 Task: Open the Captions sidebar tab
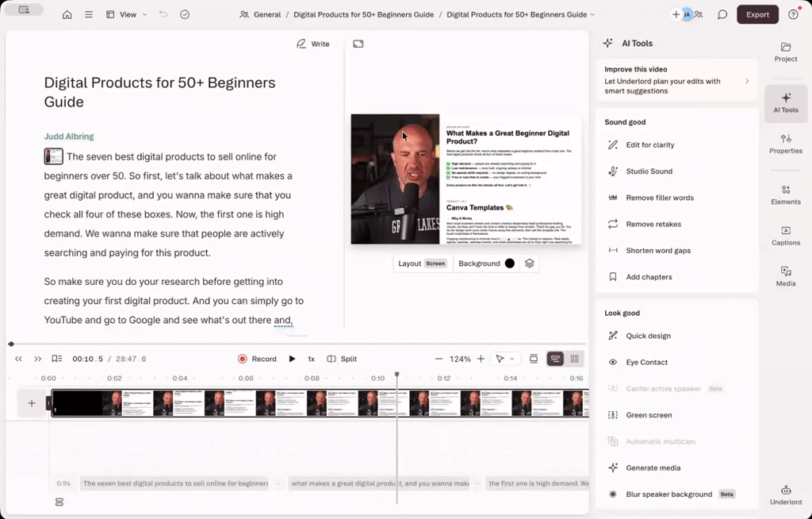pos(786,236)
